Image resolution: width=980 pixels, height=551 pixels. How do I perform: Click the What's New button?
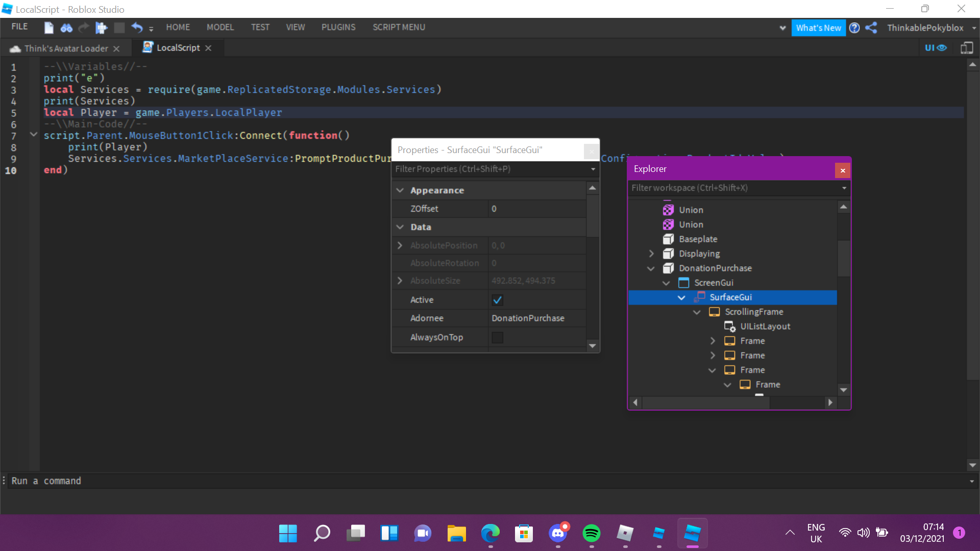818,28
